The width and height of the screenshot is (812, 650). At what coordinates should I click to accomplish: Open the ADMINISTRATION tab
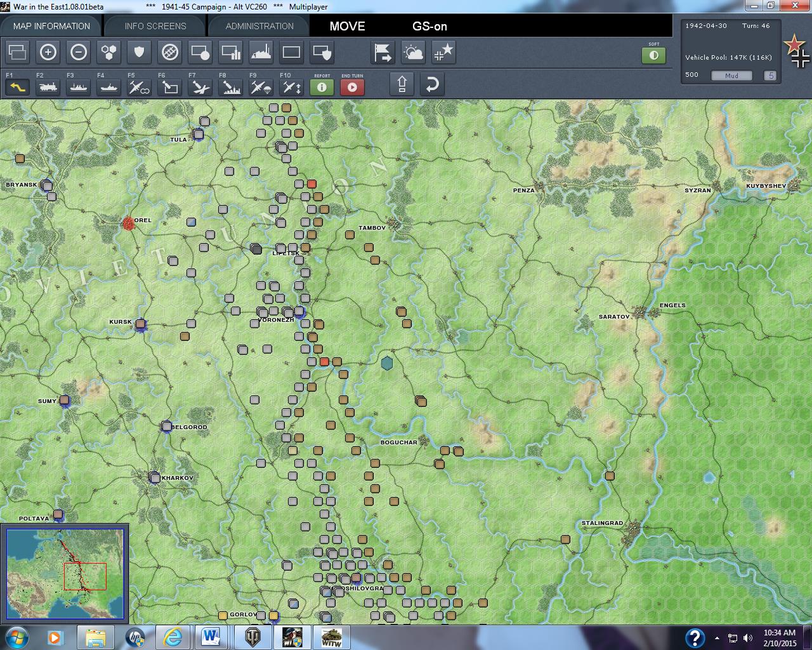(x=259, y=26)
